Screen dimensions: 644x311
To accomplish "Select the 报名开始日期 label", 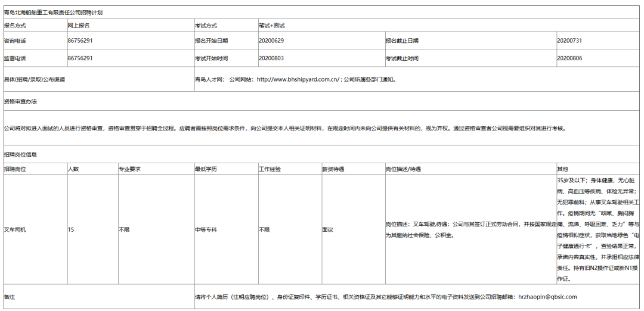I will [x=211, y=41].
